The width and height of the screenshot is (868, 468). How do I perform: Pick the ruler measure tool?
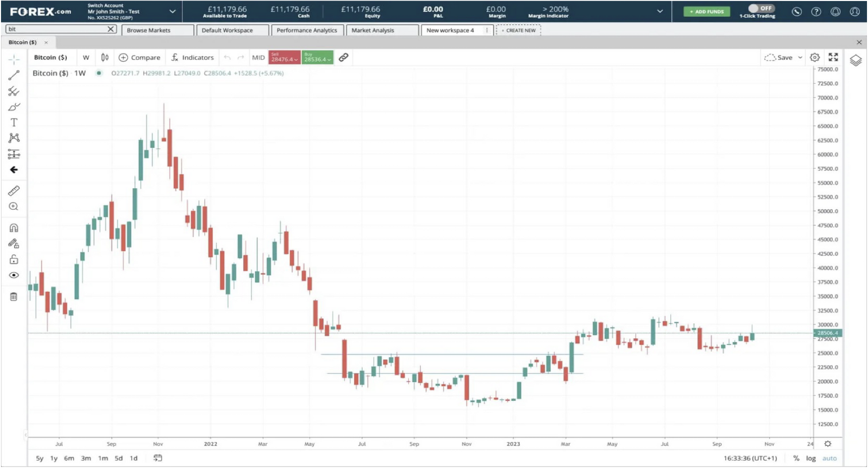point(14,191)
